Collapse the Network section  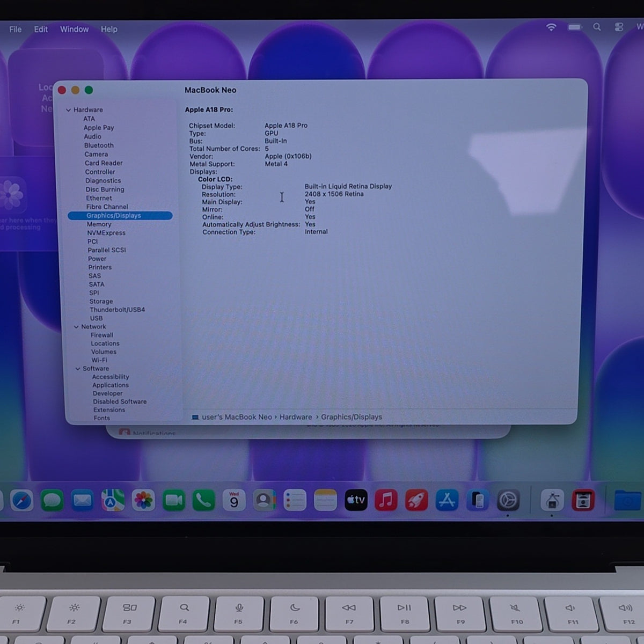(76, 327)
